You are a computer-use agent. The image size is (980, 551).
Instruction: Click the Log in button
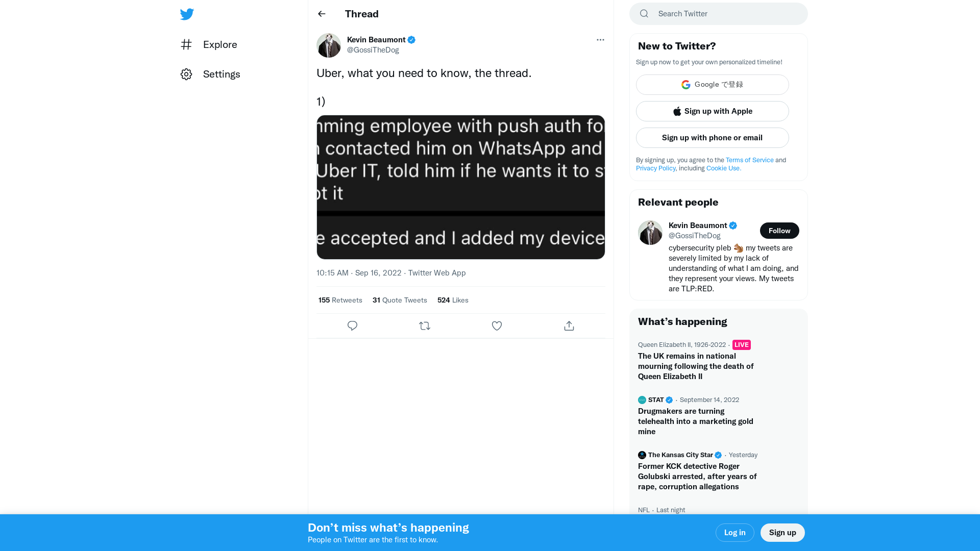[x=734, y=532]
